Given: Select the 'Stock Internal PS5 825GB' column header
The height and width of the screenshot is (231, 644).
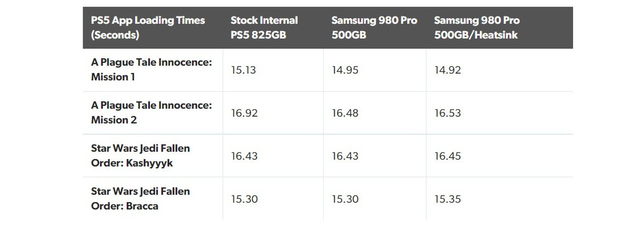Looking at the screenshot, I should [x=264, y=28].
